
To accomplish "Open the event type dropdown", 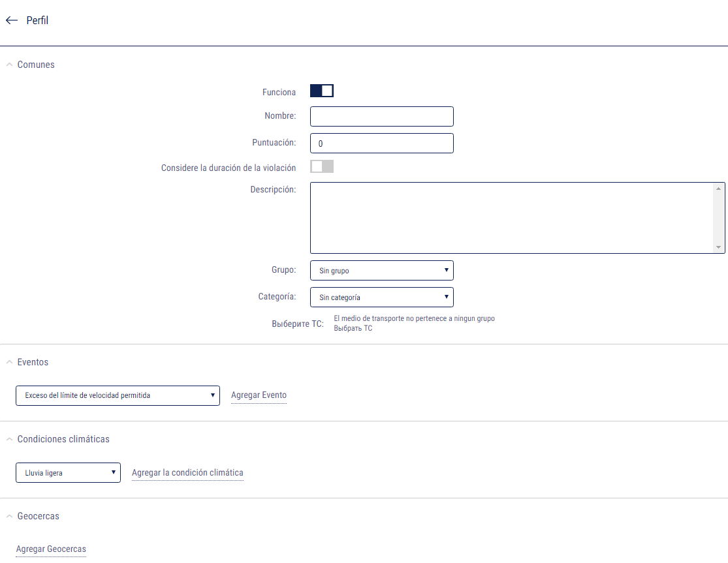I will (x=118, y=395).
